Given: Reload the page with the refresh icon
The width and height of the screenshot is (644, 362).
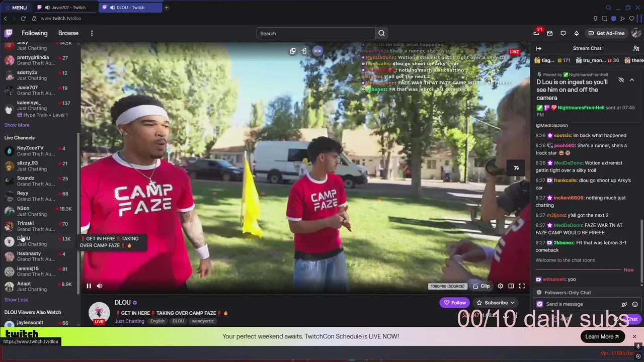Looking at the screenshot, I should pos(23,19).
